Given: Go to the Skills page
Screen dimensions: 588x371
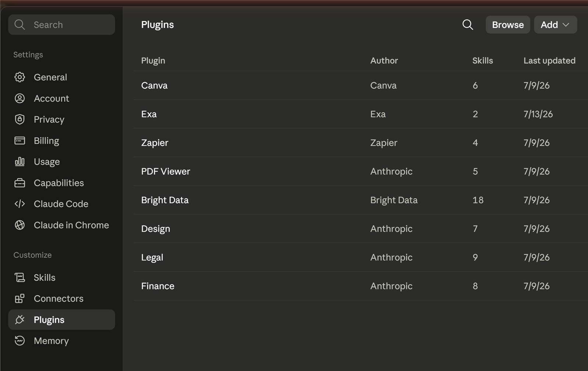Looking at the screenshot, I should click(62, 278).
